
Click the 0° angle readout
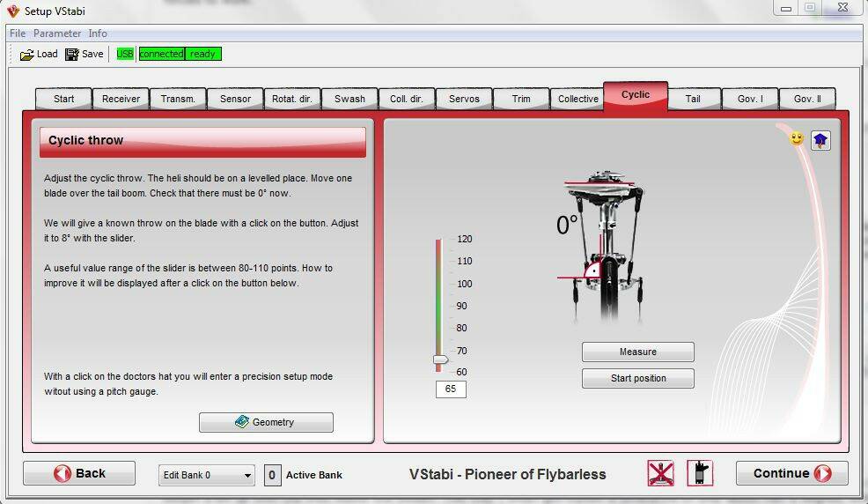567,225
